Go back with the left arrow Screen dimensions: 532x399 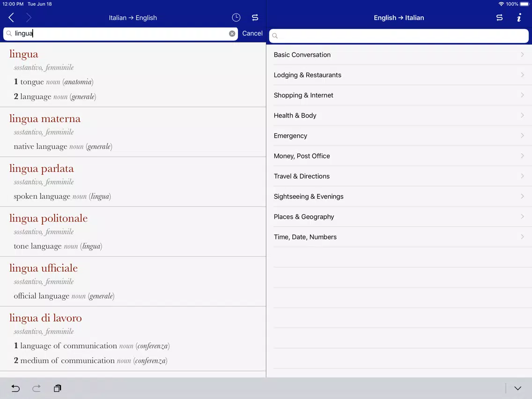pyautogui.click(x=11, y=18)
